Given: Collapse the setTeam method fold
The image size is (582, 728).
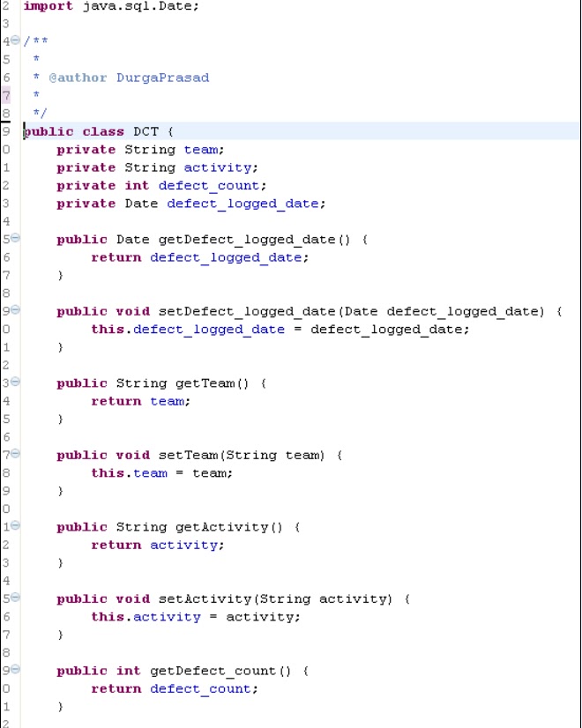Looking at the screenshot, I should (x=15, y=454).
